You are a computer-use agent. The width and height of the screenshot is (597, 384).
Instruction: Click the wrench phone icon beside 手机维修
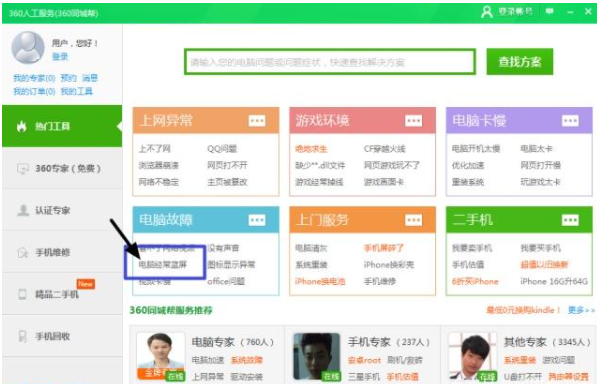pyautogui.click(x=22, y=252)
